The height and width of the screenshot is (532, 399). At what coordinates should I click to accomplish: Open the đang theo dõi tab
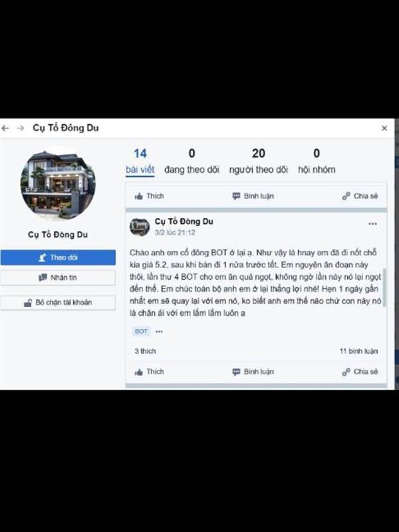(192, 161)
